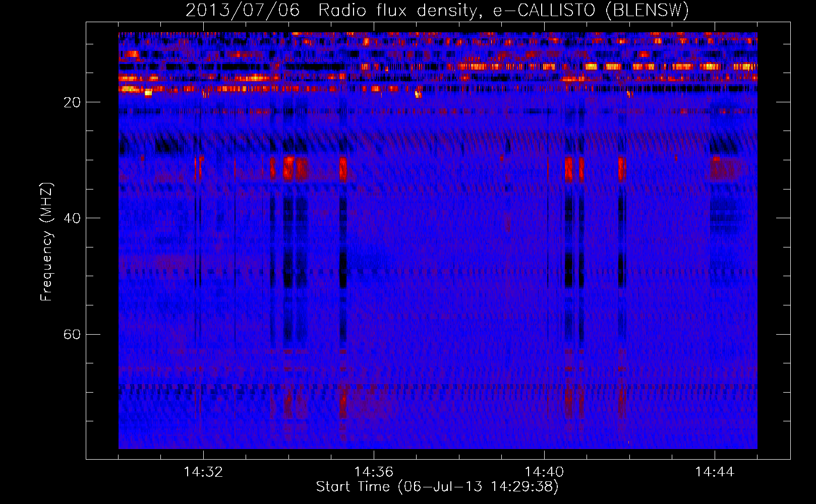Click the 14:32 time tick label
816x504 pixels.
(203, 472)
